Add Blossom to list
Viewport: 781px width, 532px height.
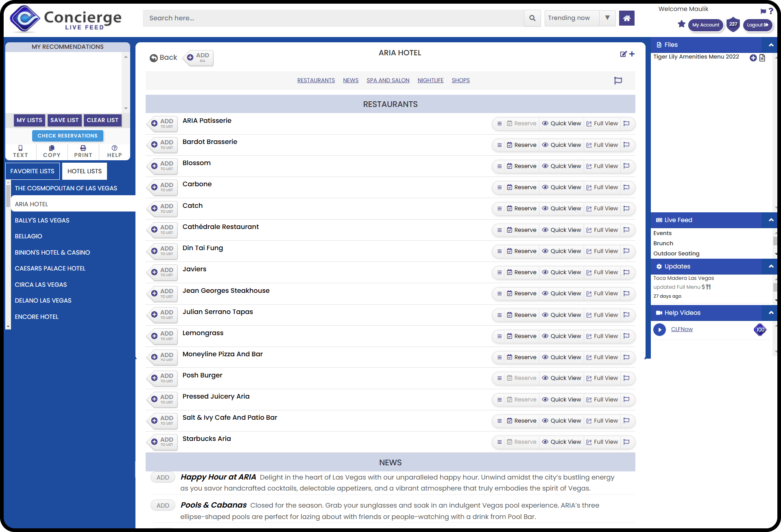tap(163, 166)
